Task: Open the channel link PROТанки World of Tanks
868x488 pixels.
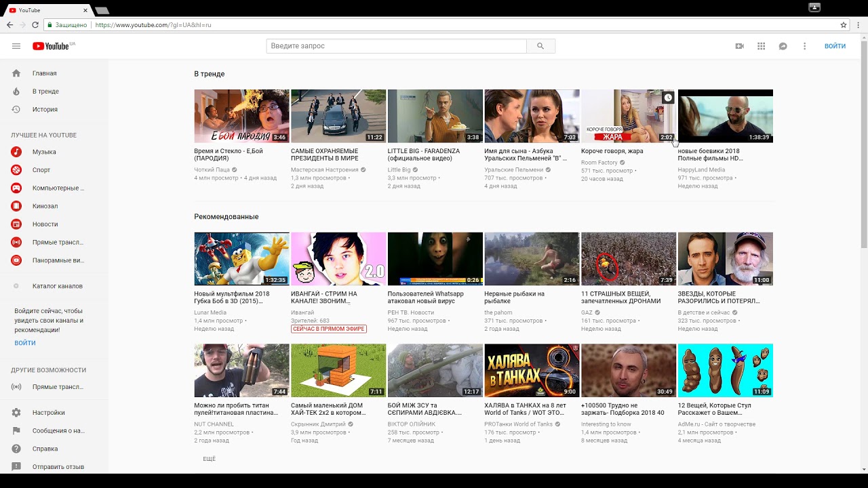Action: [519, 424]
